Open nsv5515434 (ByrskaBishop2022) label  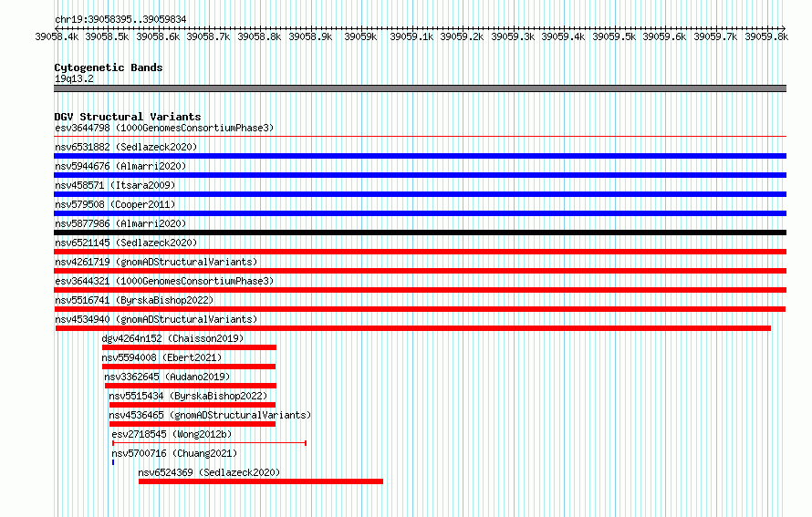click(188, 396)
